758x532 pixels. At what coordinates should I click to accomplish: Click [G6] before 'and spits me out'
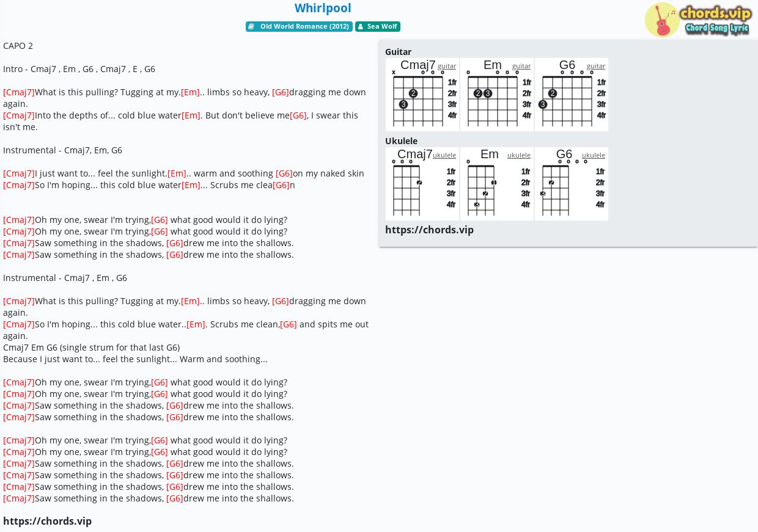click(289, 324)
